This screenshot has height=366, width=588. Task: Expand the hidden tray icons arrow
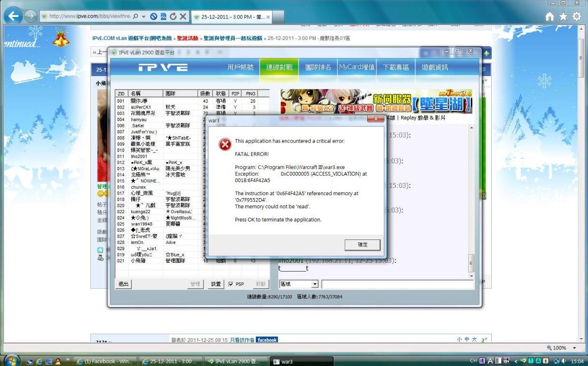(516, 361)
